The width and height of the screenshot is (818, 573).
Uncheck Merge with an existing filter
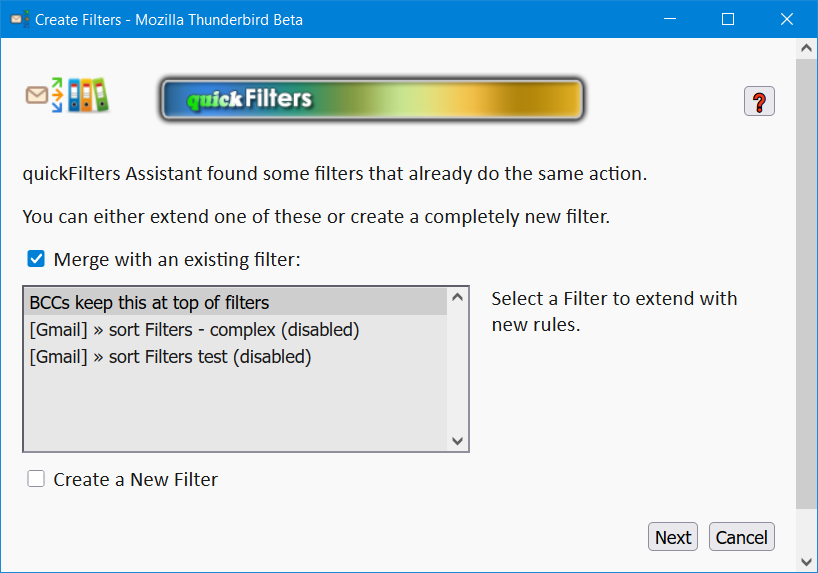(x=36, y=259)
